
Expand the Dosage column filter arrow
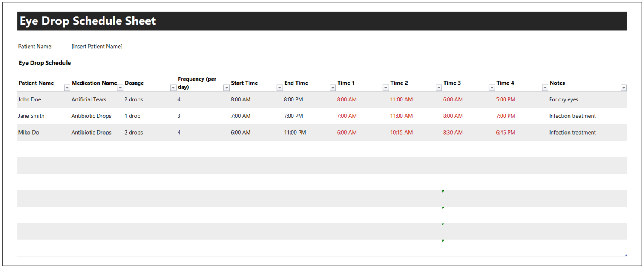pos(173,88)
